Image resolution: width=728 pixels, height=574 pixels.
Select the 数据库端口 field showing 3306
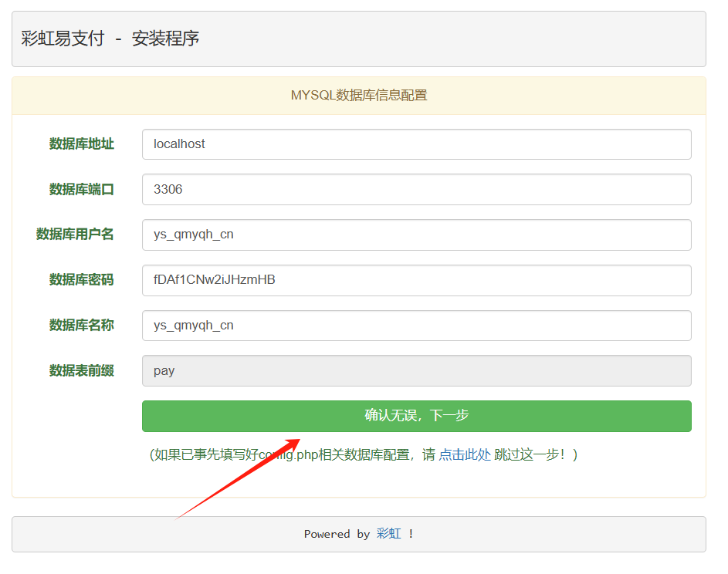416,189
